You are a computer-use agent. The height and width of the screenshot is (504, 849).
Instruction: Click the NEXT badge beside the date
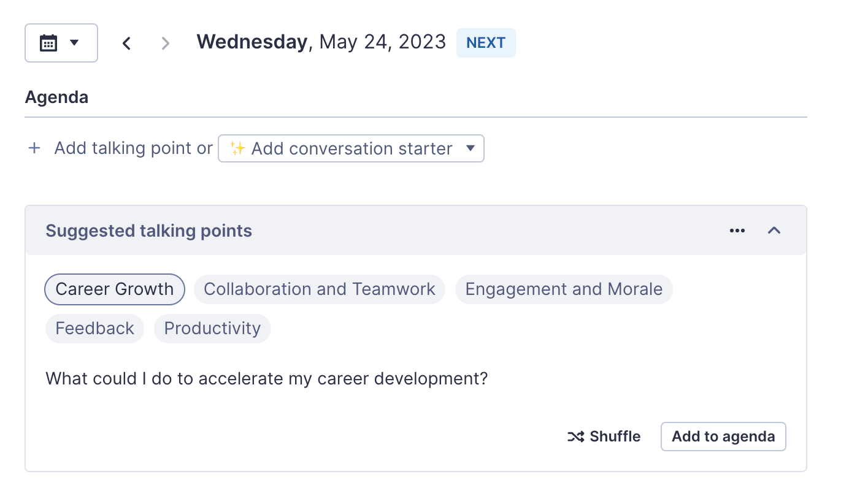[x=486, y=43]
